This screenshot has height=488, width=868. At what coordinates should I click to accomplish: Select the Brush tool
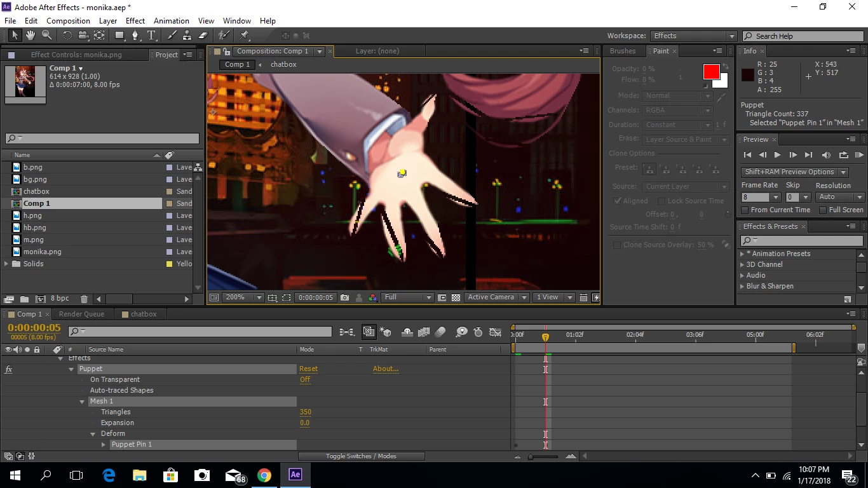tap(172, 36)
